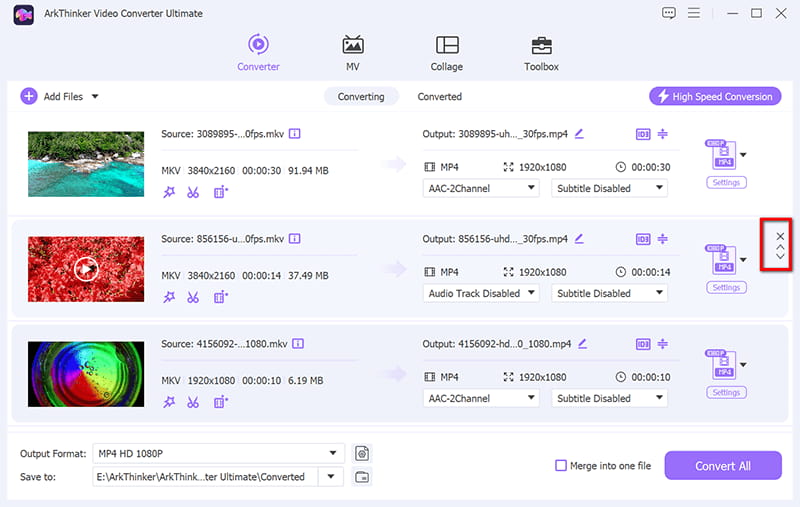Open edit tool for 3089895 video
The width and height of the screenshot is (800, 507).
coord(220,192)
